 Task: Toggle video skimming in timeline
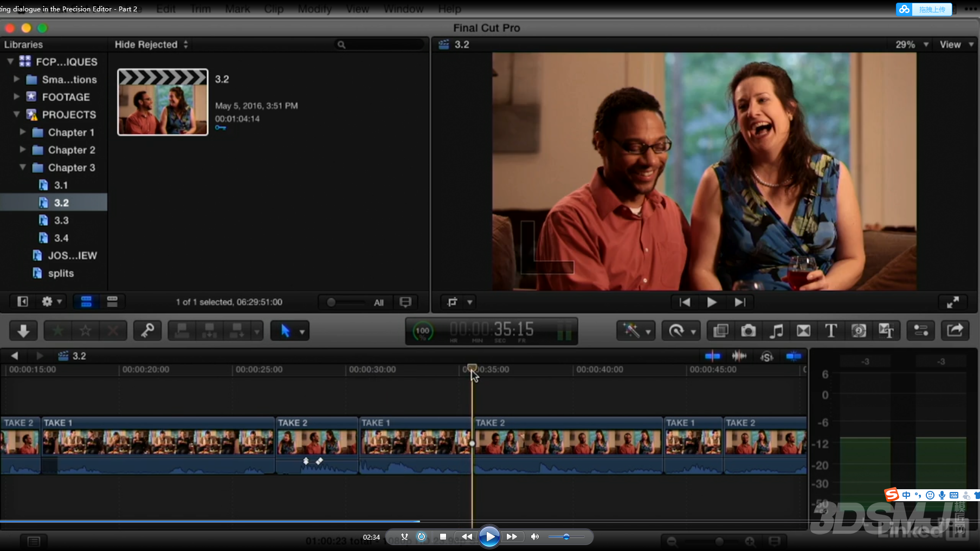(712, 356)
